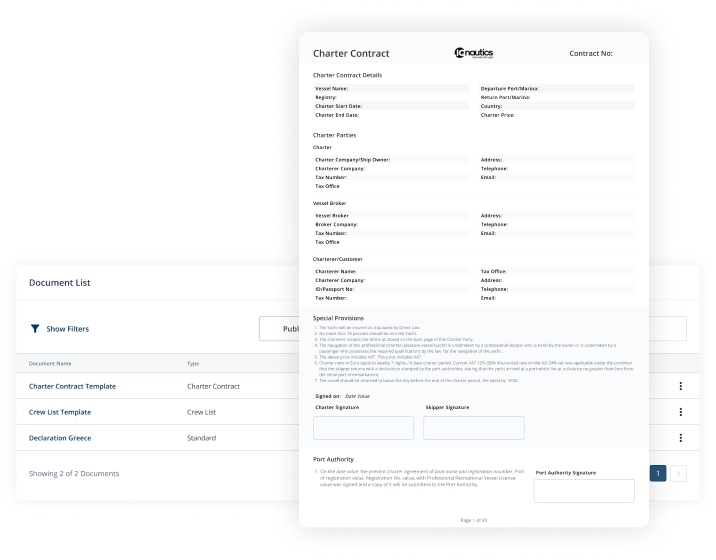This screenshot has width=716, height=560.
Task: Click the Charter Contract title
Action: 351,53
